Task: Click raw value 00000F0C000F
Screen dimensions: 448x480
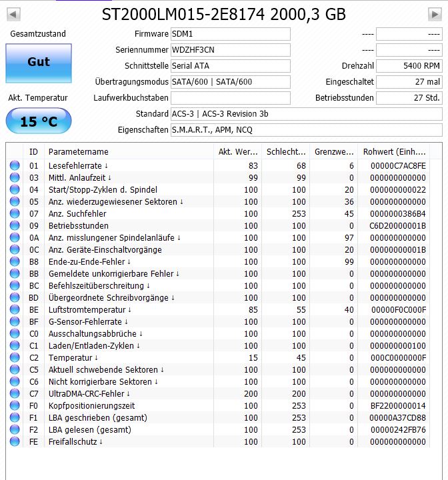Action: click(x=399, y=310)
